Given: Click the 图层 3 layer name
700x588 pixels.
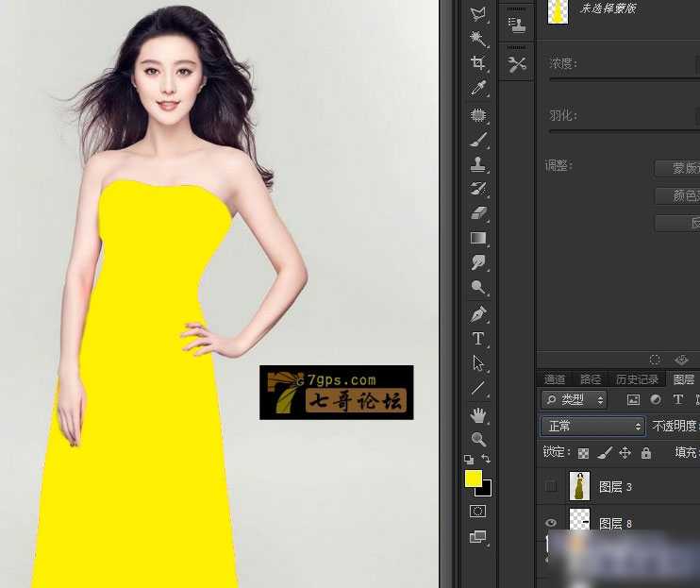Looking at the screenshot, I should point(615,486).
